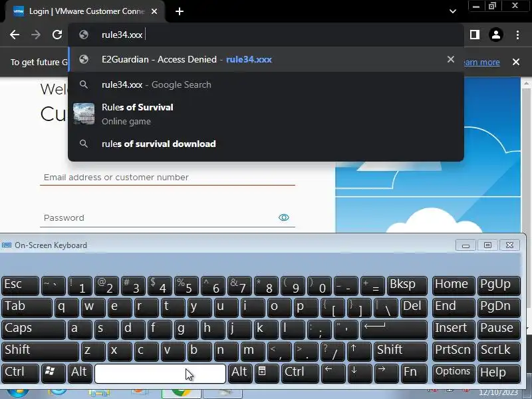
Task: Click the Enter key arrow icon
Action: click(x=394, y=329)
